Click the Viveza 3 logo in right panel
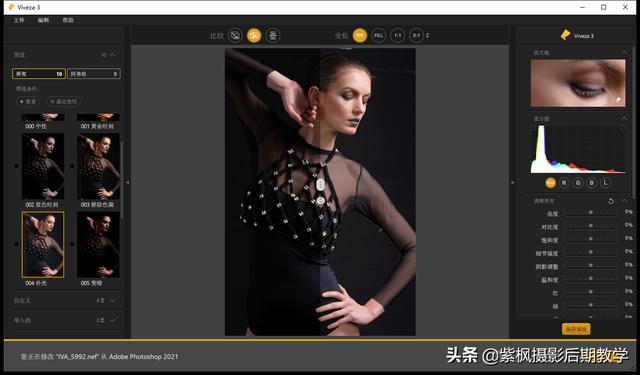Screen dimensions: 640x375 point(577,35)
